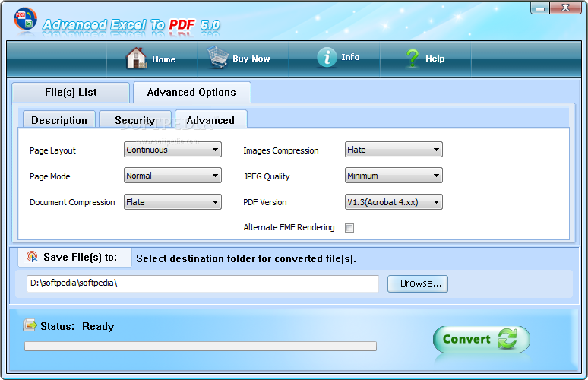The image size is (588, 380).
Task: Click the 'Select destination folder' instruction text
Action: click(x=246, y=259)
